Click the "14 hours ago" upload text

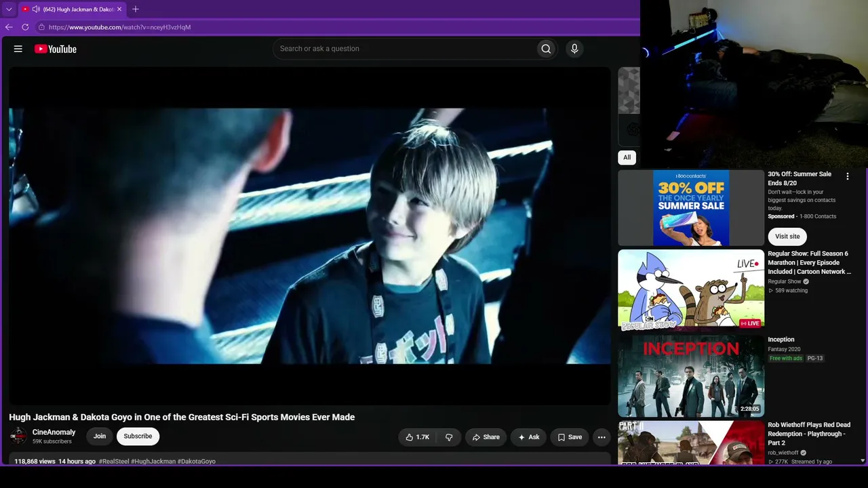[x=77, y=462]
